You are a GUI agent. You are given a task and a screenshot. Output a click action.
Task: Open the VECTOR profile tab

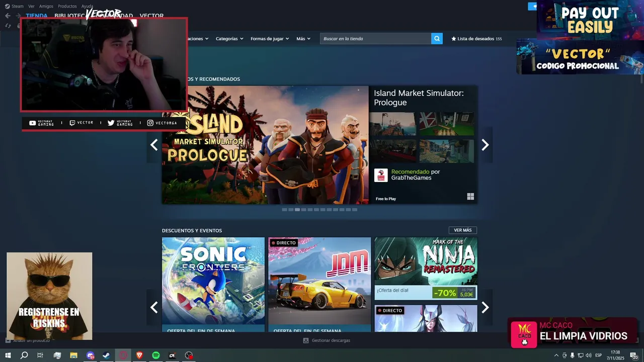click(x=151, y=16)
